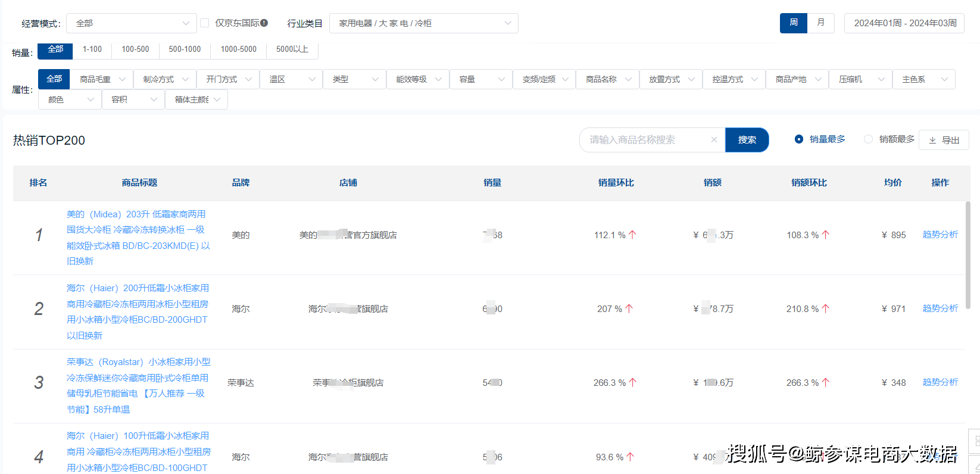Click the 销额 column header
The width and height of the screenshot is (980, 474).
point(713,183)
